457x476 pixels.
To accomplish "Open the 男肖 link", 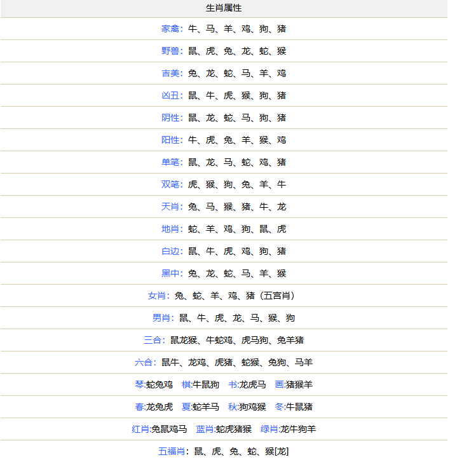I will coord(162,318).
